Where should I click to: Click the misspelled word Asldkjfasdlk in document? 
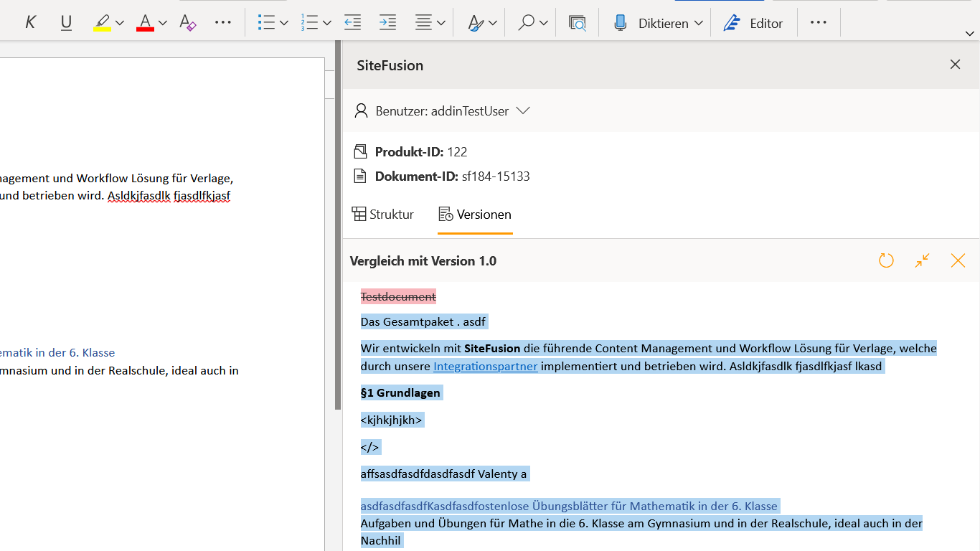138,196
